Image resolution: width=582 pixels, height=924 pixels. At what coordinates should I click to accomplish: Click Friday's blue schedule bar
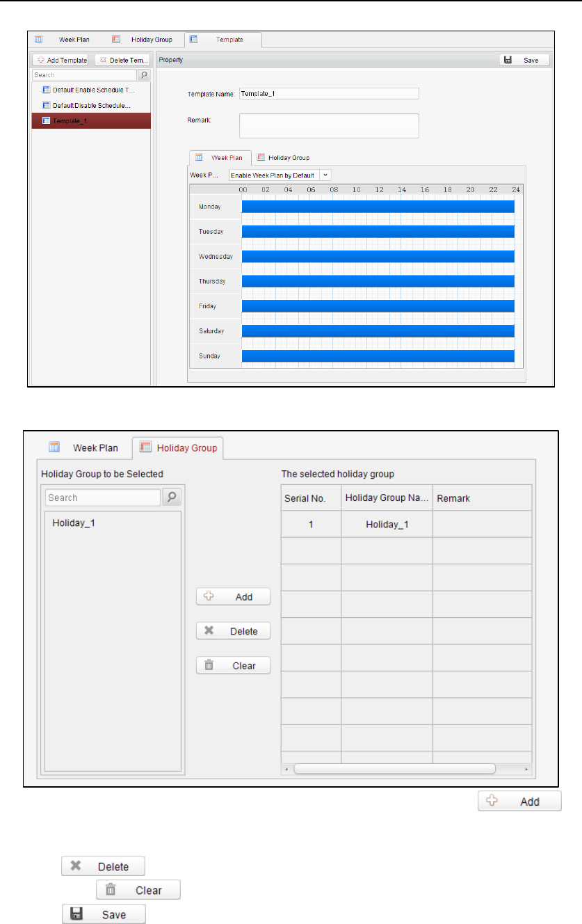click(x=378, y=306)
